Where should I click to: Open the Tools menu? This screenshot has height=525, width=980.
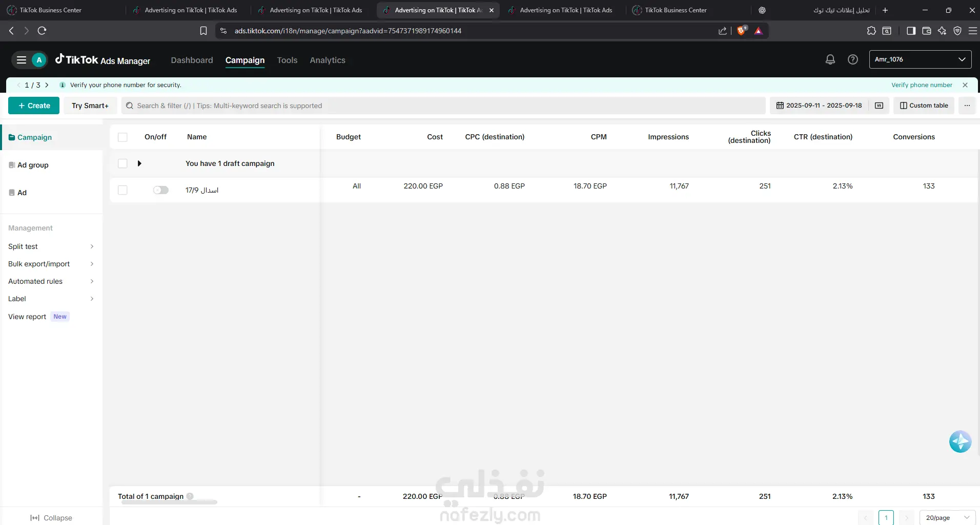tap(287, 60)
